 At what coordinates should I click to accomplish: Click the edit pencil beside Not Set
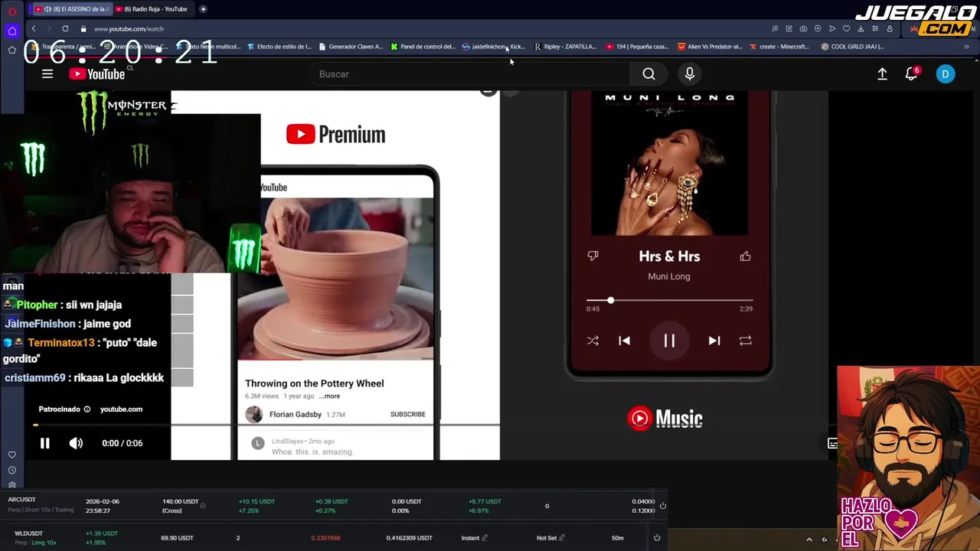coord(561,538)
